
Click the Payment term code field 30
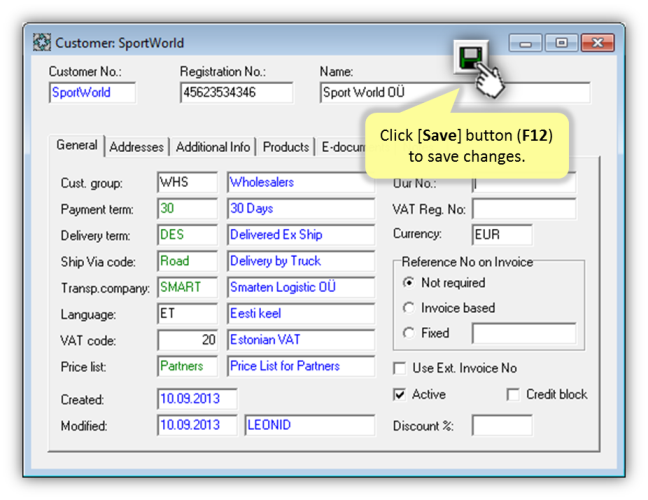pyautogui.click(x=188, y=209)
